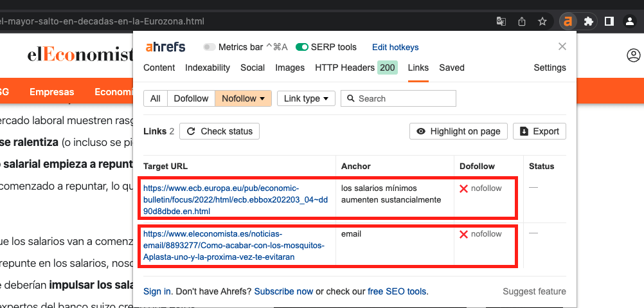The height and width of the screenshot is (308, 644).
Task: Toggle the Metrics bar switch
Action: pyautogui.click(x=210, y=47)
